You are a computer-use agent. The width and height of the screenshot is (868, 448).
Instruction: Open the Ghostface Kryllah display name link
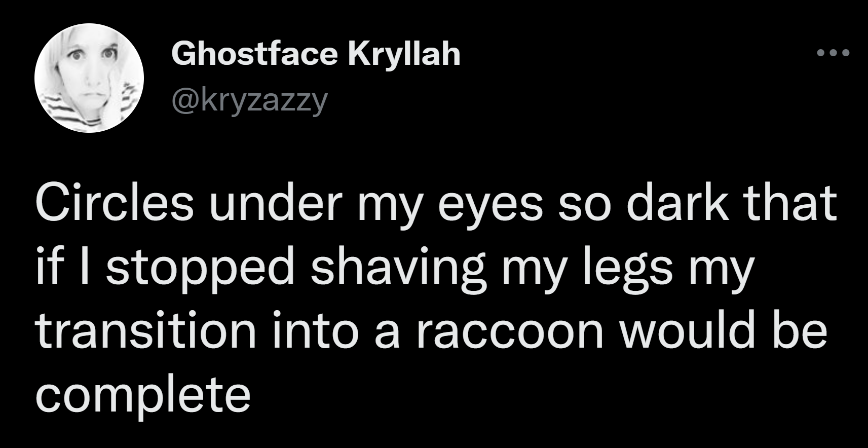click(316, 53)
